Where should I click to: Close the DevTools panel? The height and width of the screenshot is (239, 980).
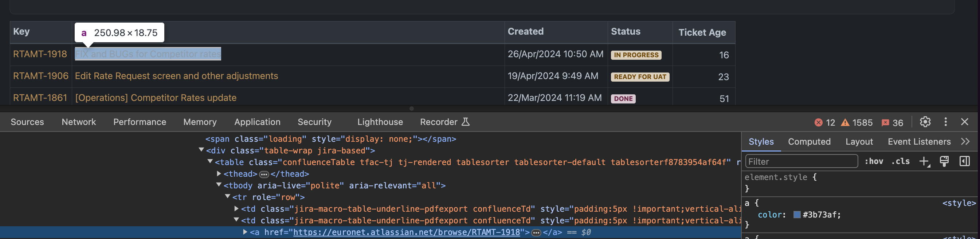964,122
